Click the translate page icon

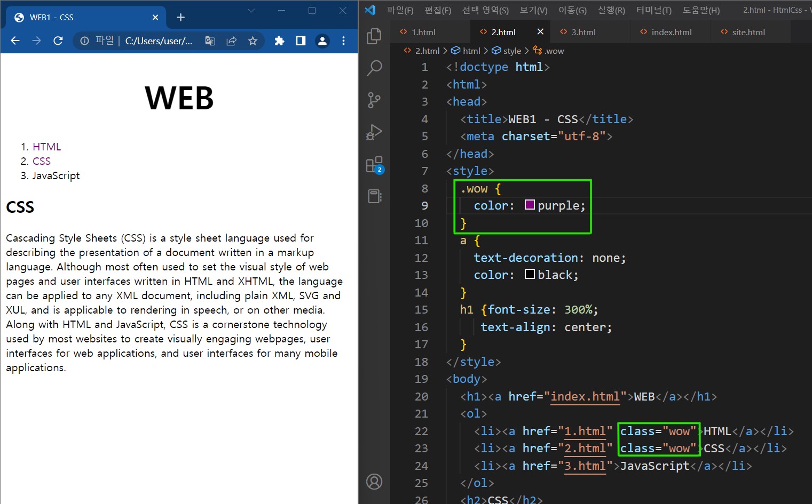(x=210, y=41)
